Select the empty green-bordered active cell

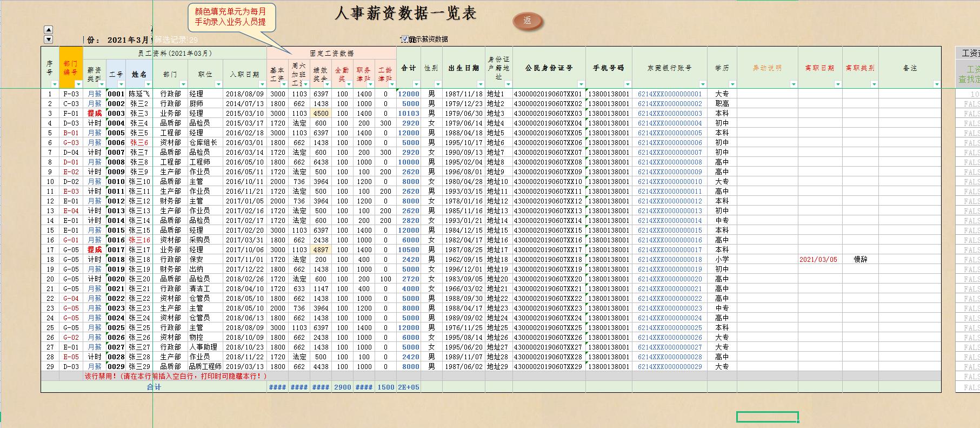pyautogui.click(x=768, y=417)
